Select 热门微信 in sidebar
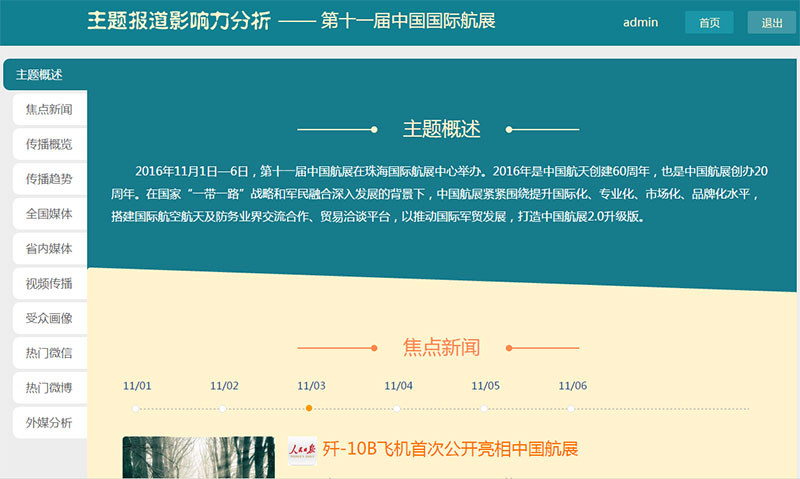 [49, 352]
